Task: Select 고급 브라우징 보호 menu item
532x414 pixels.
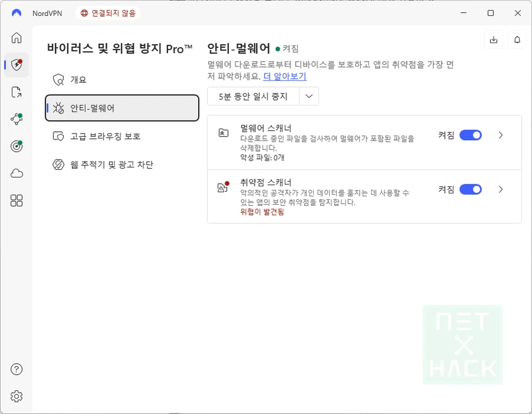Action: (122, 136)
